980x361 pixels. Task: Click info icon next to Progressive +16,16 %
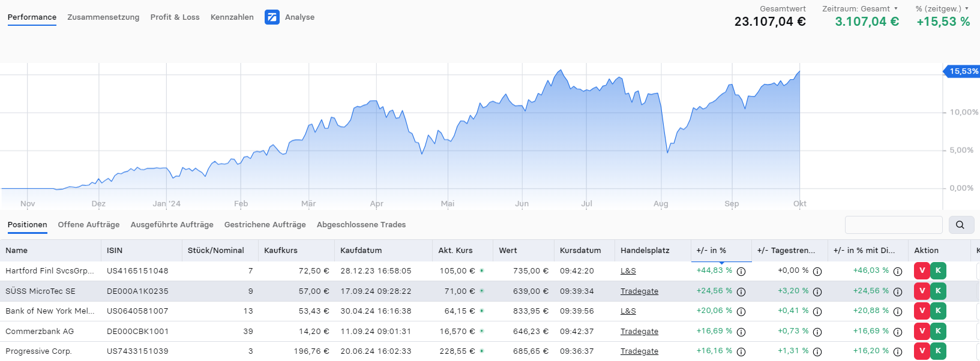741,351
